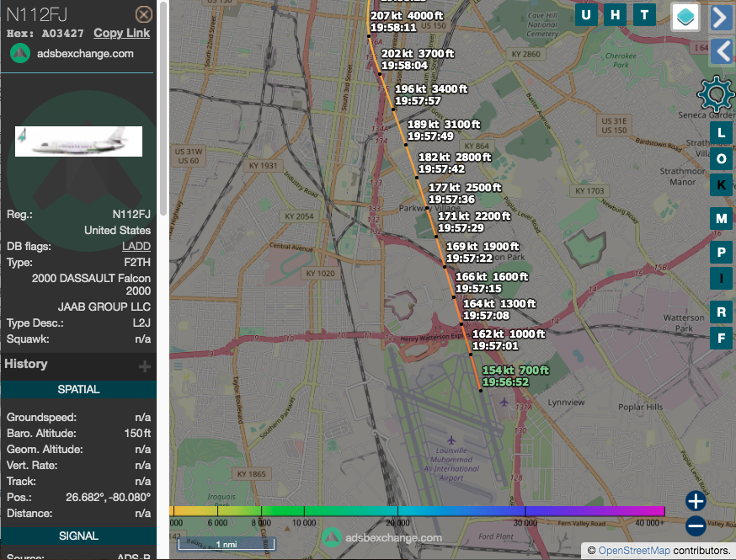
Task: Toggle the I map button
Action: point(721,279)
